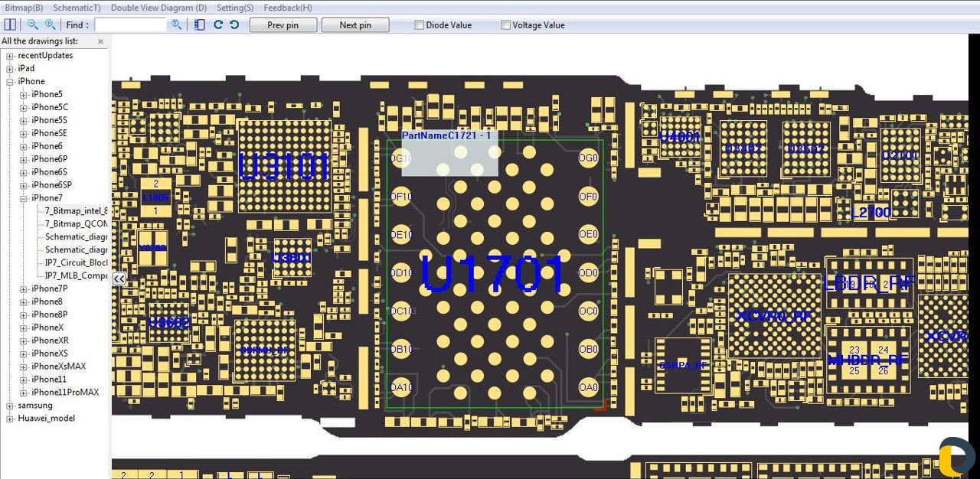Viewport: 980px width, 479px height.
Task: Expand the iPhone11ProMAX node
Action: [x=24, y=393]
